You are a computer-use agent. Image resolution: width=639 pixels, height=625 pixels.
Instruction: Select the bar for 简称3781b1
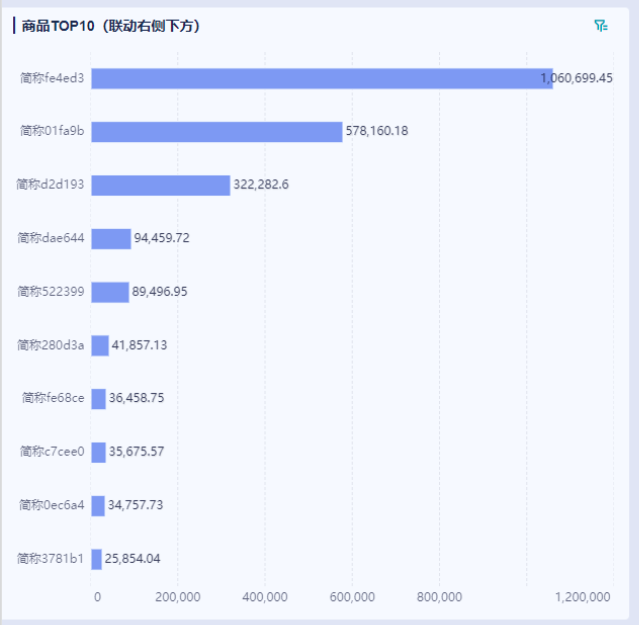pos(96,559)
